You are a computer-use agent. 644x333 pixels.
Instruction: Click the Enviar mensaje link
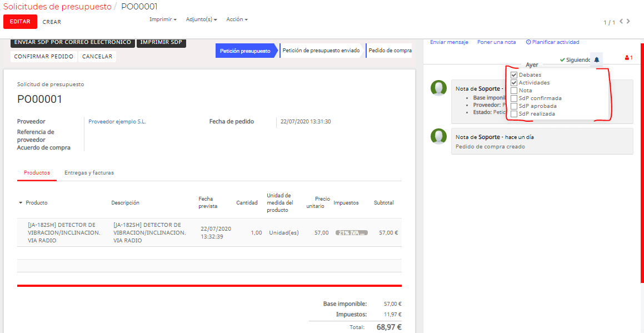tap(450, 42)
